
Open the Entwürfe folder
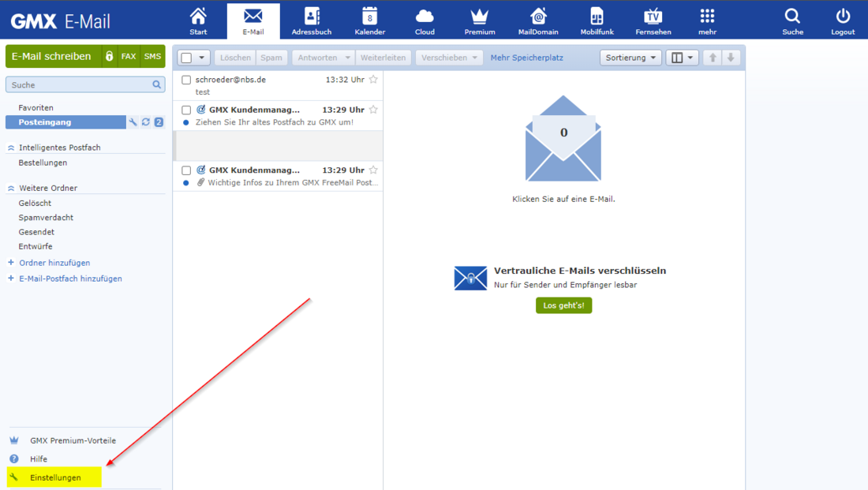coord(36,246)
